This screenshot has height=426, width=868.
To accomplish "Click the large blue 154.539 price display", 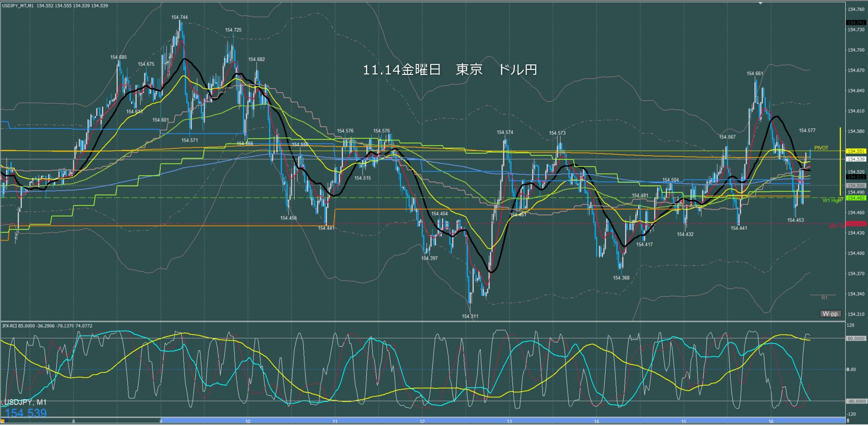I will [26, 413].
